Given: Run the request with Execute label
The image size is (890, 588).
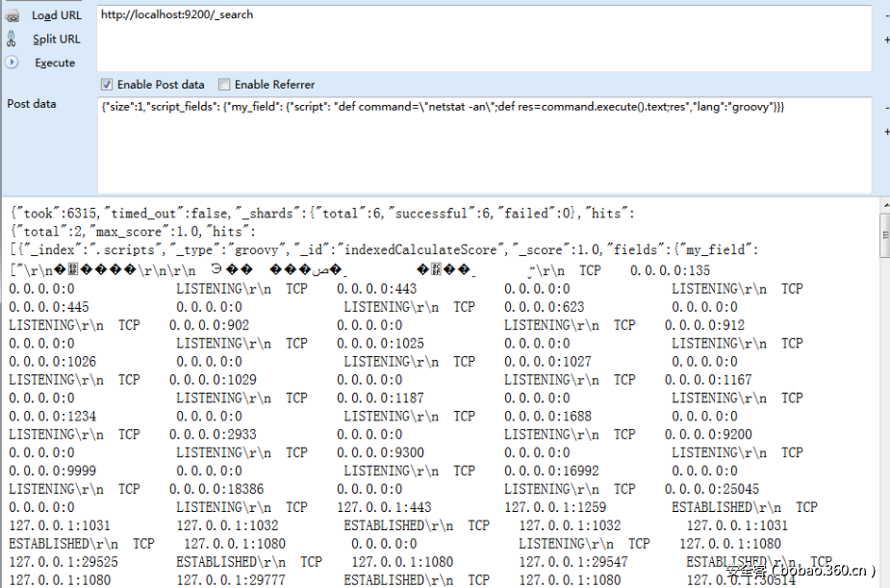Looking at the screenshot, I should pos(55,63).
